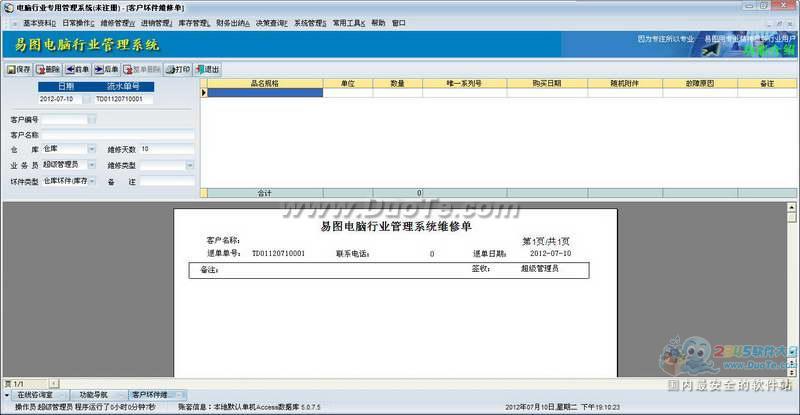Click the 保存 (Save) toolbar button
The image size is (800, 415).
[19, 69]
